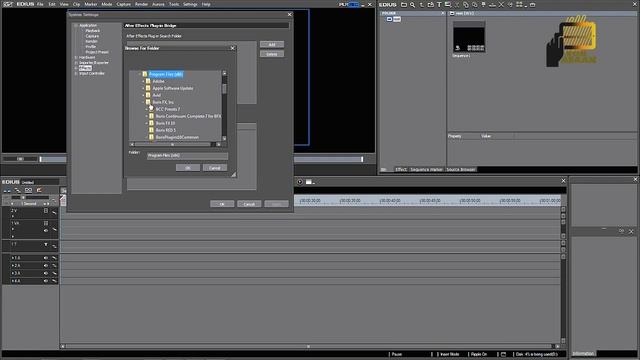Click the film icon on track 2V
The image size is (640, 360).
(46, 211)
